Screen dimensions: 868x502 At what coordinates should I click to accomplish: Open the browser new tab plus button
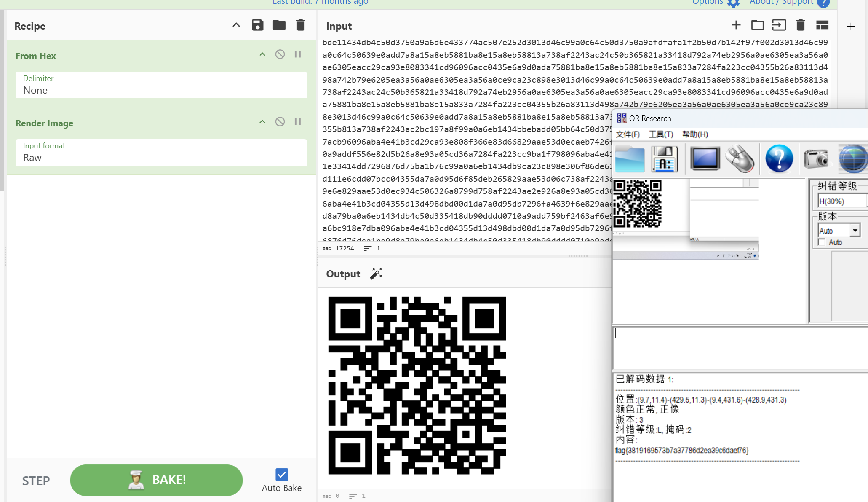pyautogui.click(x=851, y=26)
